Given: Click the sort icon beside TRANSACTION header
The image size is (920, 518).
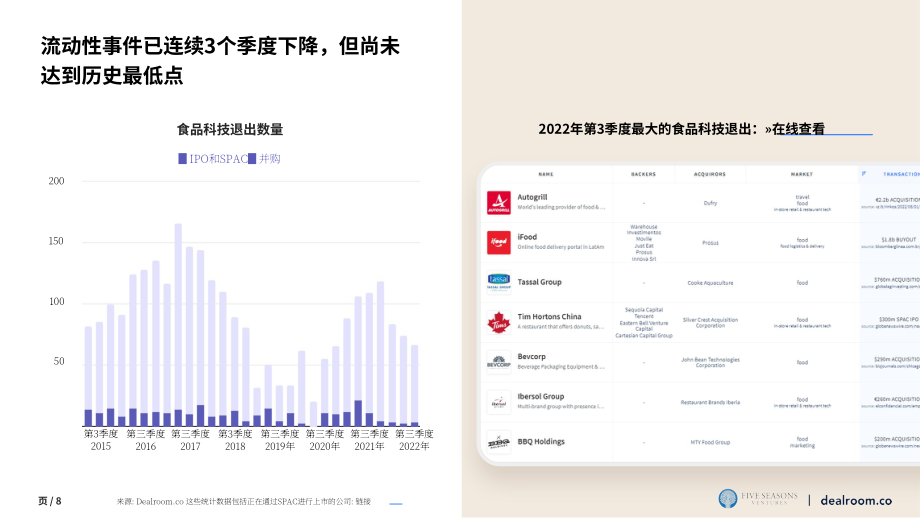Looking at the screenshot, I should 864,174.
